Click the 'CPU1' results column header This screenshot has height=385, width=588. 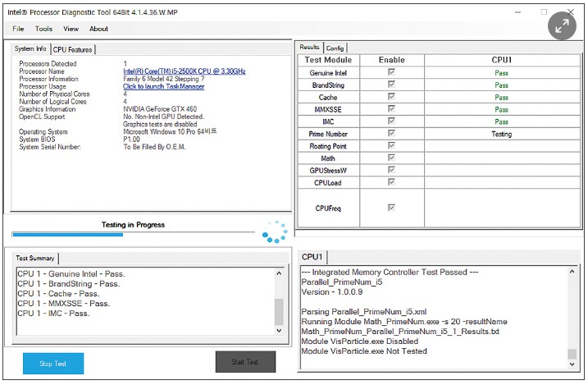click(x=502, y=60)
